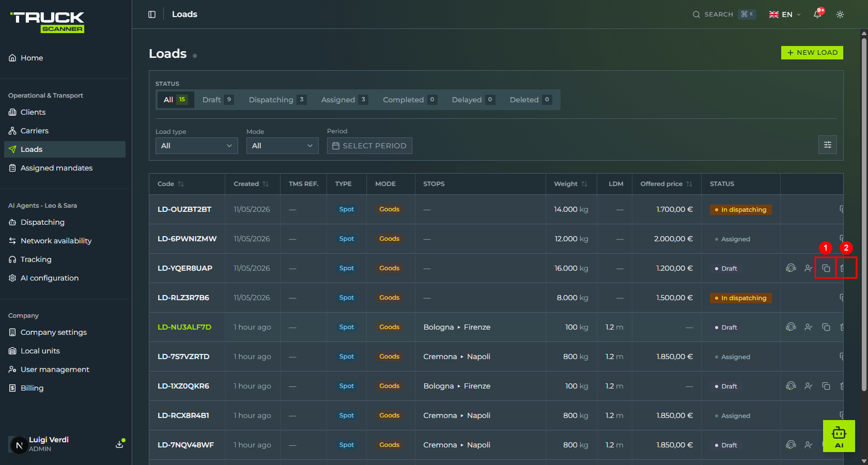The image size is (868, 465).
Task: Open load LD-NU3ALF7D link
Action: 184,327
